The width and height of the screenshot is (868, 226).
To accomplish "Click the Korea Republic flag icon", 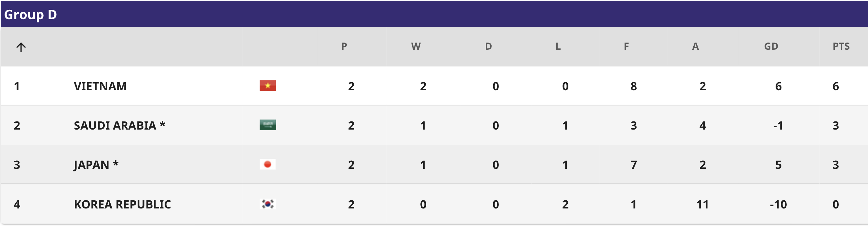I will 267,204.
